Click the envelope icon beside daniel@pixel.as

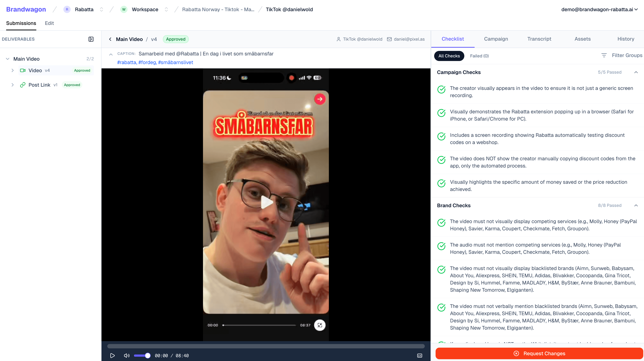click(389, 39)
